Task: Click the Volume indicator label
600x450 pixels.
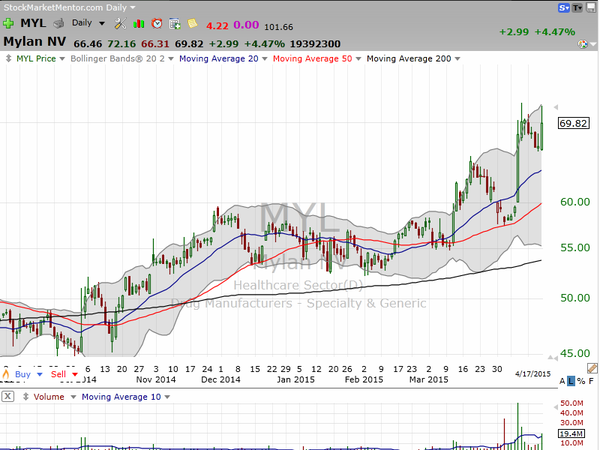Action: [x=49, y=397]
